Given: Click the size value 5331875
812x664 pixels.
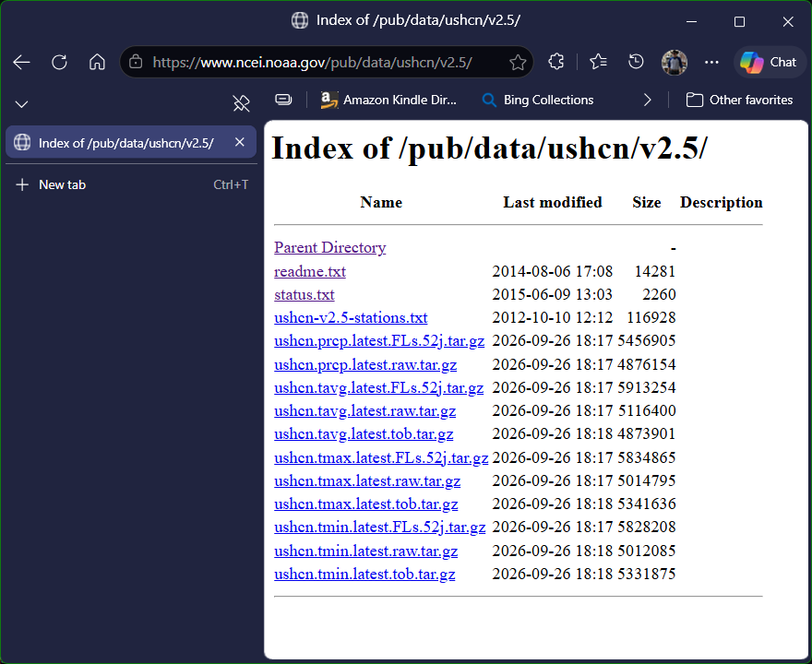Looking at the screenshot, I should [646, 574].
